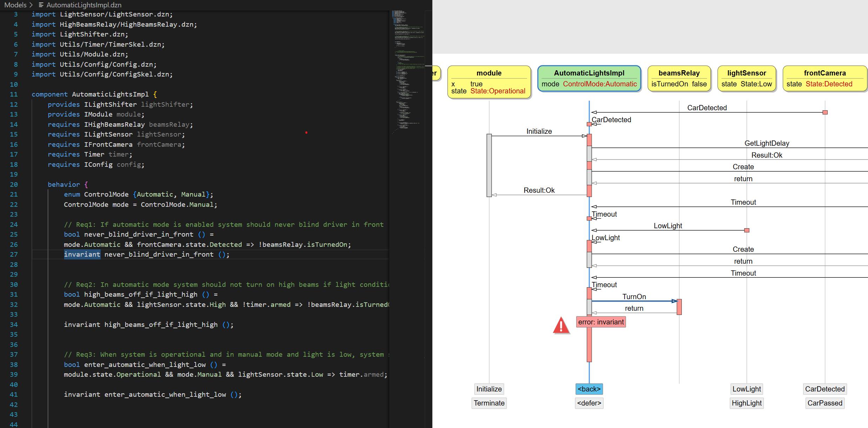Select the module lifeline header box
The width and height of the screenshot is (868, 428).
click(489, 82)
